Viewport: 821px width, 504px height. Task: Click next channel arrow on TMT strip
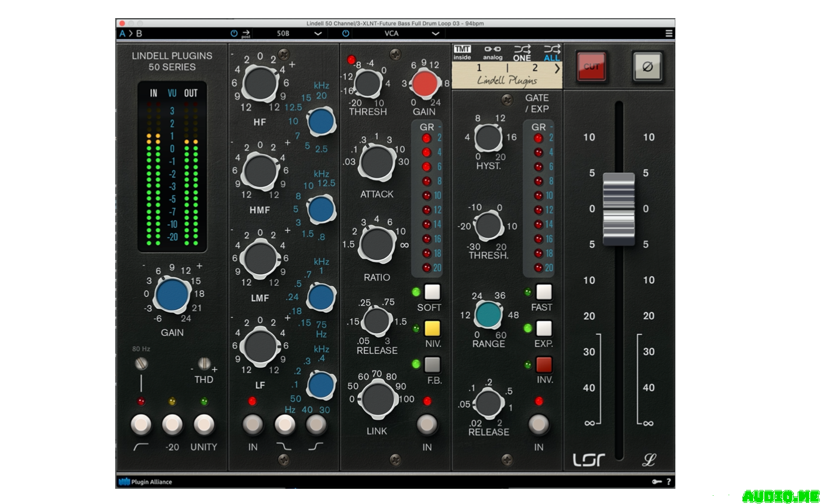(x=557, y=68)
